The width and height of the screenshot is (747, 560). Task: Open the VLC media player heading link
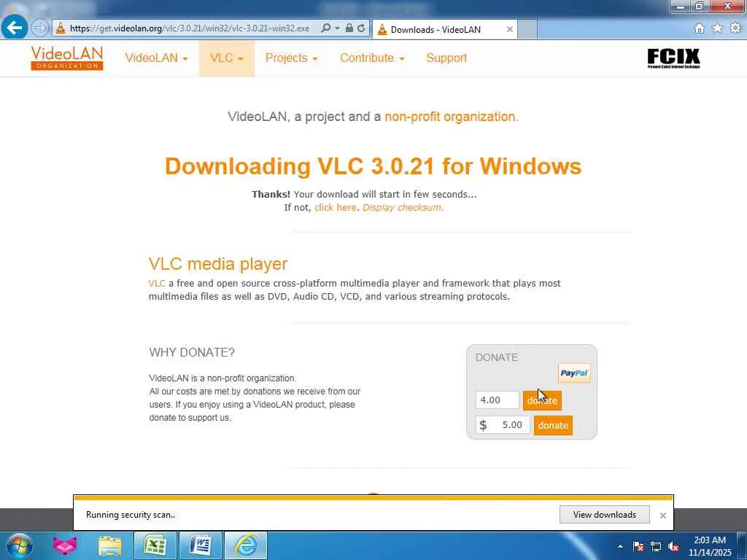click(218, 264)
